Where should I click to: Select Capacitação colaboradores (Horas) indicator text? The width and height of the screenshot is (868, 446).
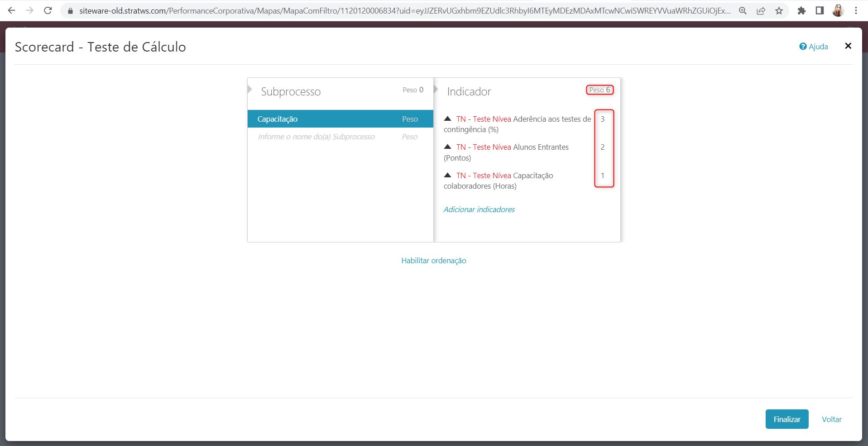tap(499, 180)
